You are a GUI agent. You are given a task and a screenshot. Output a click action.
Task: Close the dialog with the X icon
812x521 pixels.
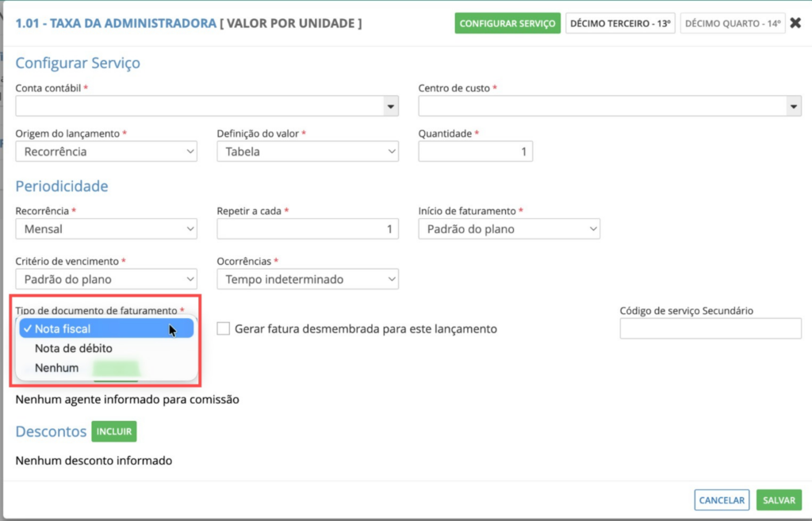pos(795,23)
